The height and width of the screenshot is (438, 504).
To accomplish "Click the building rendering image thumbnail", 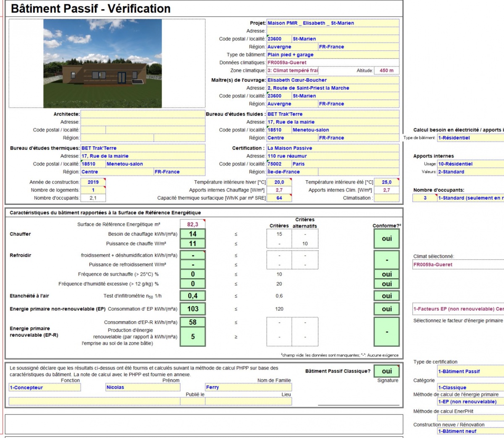I will 102,63.
